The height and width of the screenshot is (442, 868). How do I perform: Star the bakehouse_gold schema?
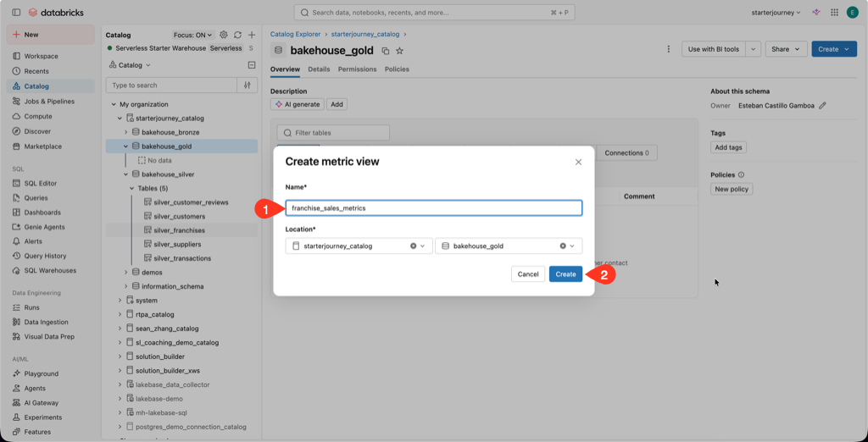400,51
